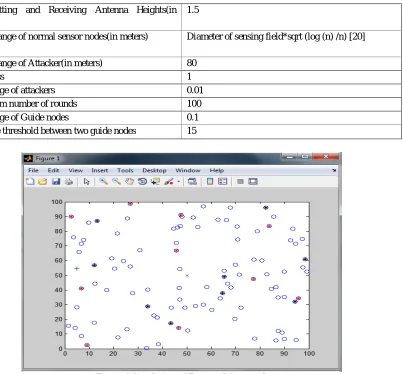Click the MATLAB logo in Figure 1 title bar
Image resolution: width=403 pixels, height=374 pixels.
coord(29,158)
